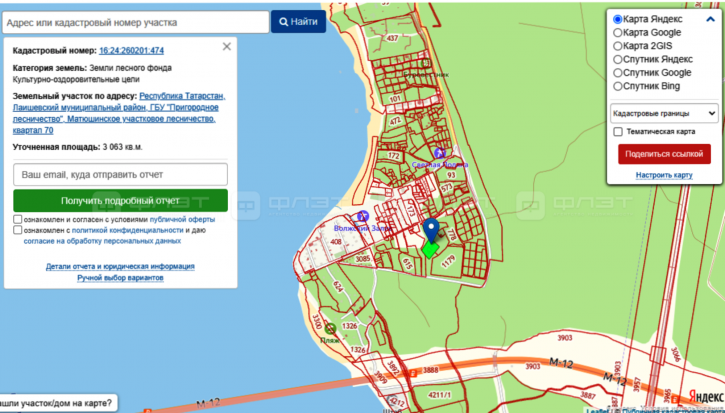Click parcel label 472 on map

(x=394, y=122)
